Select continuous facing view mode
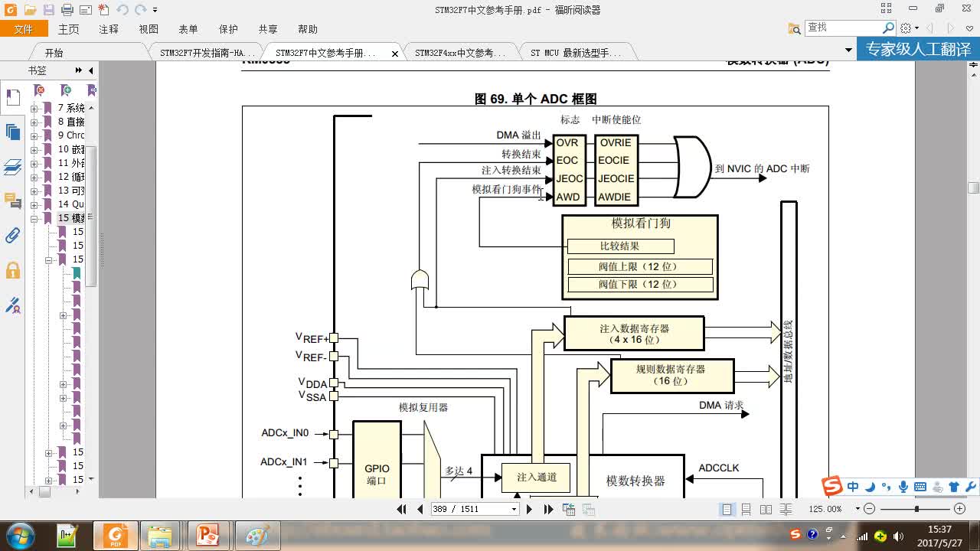 tap(785, 509)
